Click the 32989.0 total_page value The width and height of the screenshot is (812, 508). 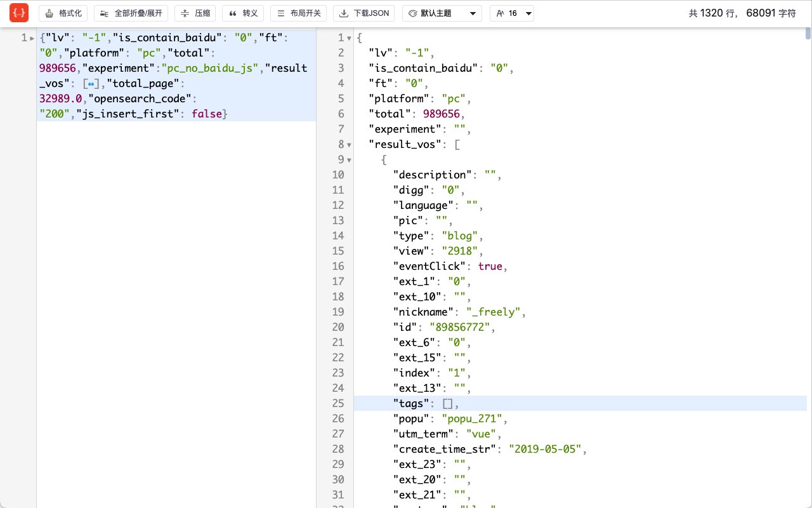click(61, 98)
